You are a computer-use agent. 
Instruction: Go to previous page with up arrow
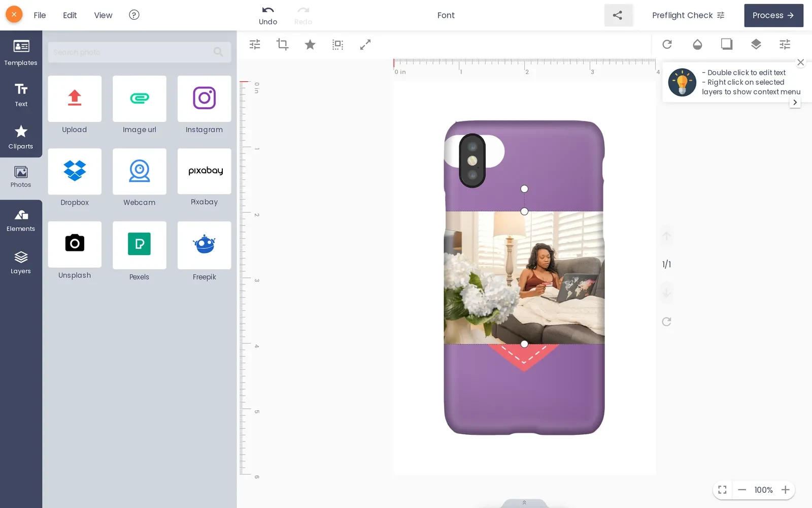[667, 236]
